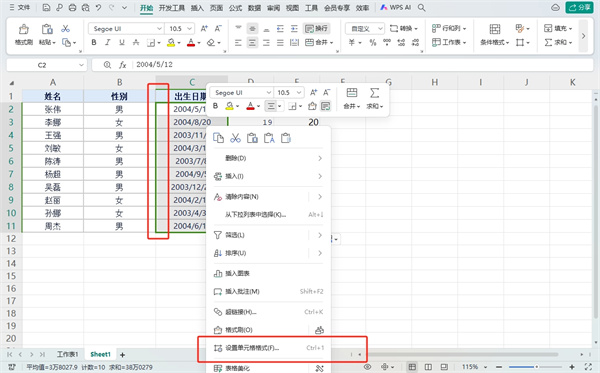Switch to the Sheet1 worksheet tab
Viewport: 600px width, 373px height.
click(100, 354)
